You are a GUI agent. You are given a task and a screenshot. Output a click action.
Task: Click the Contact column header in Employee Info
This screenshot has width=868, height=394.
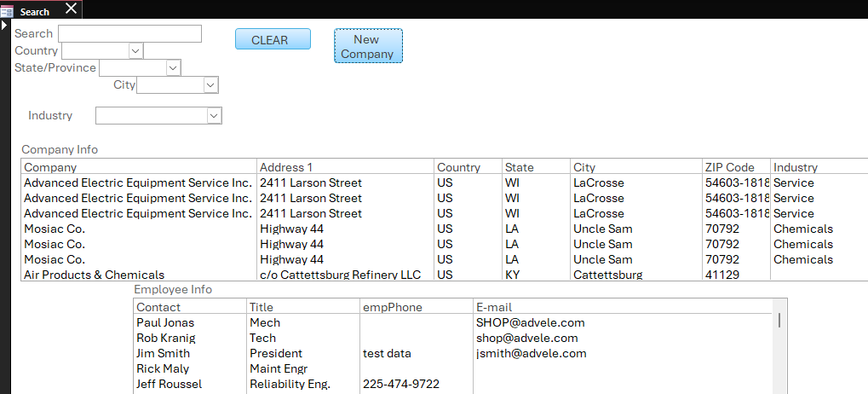click(x=191, y=307)
